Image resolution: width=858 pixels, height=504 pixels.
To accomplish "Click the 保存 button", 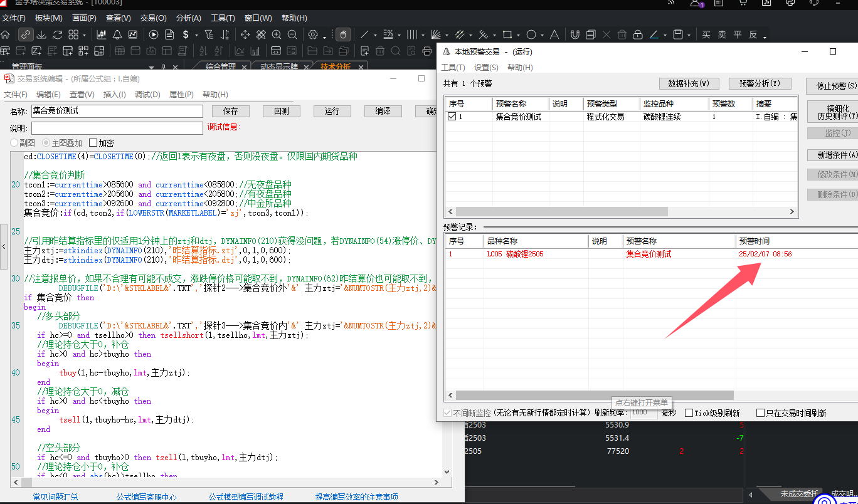I will tap(230, 111).
